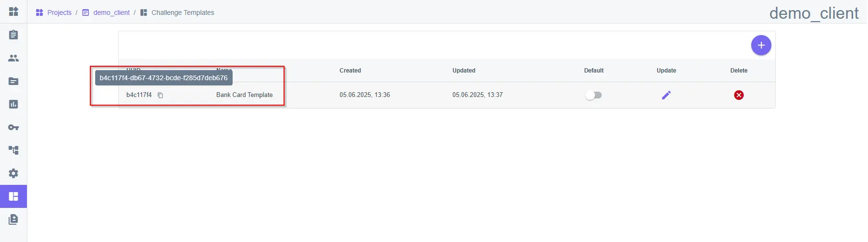The height and width of the screenshot is (242, 868).
Task: Open the bar chart statistics icon
Action: click(x=13, y=104)
